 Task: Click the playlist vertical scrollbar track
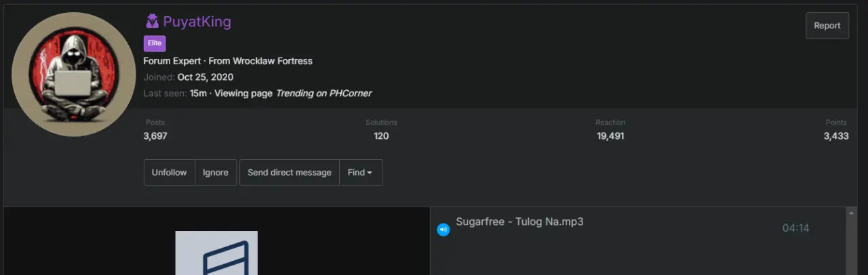(x=850, y=246)
